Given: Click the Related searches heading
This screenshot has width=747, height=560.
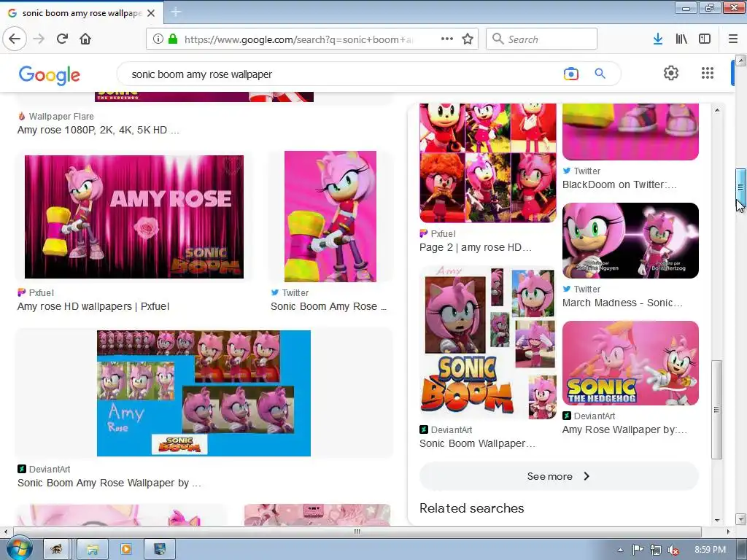Looking at the screenshot, I should tap(472, 508).
